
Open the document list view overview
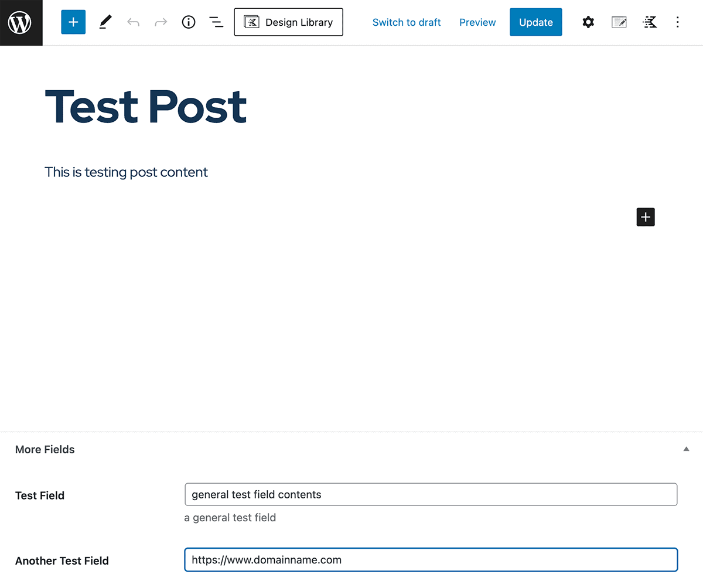(x=216, y=22)
